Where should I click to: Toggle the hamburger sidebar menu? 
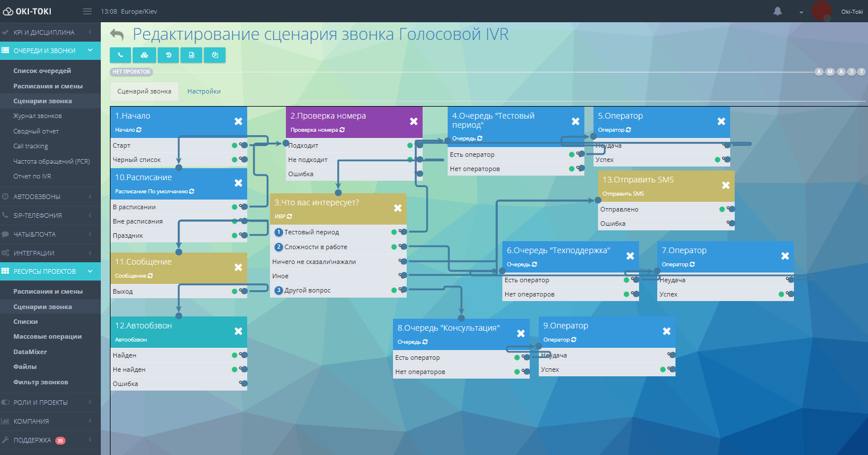pyautogui.click(x=87, y=11)
